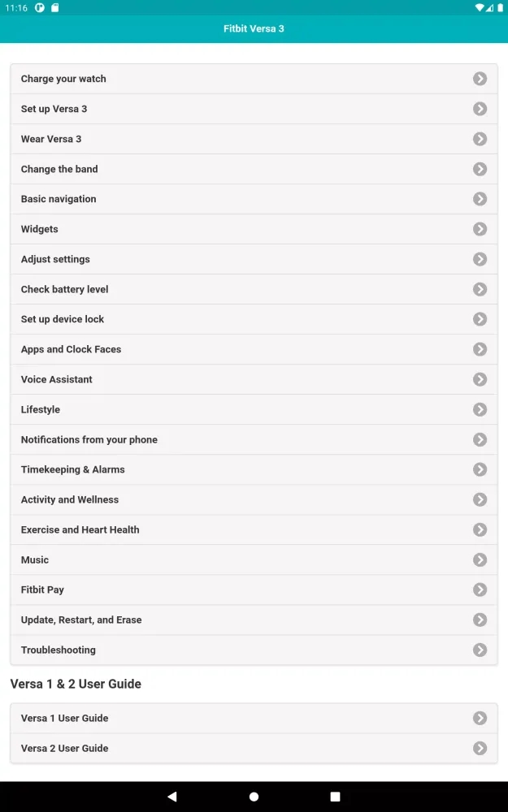Tap the arrow icon beside Fitbit Pay

tap(480, 590)
